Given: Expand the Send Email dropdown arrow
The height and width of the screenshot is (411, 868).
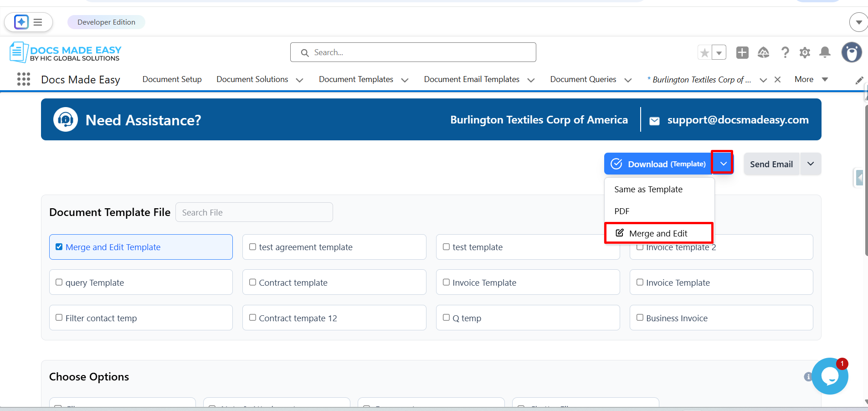Looking at the screenshot, I should click(x=810, y=164).
